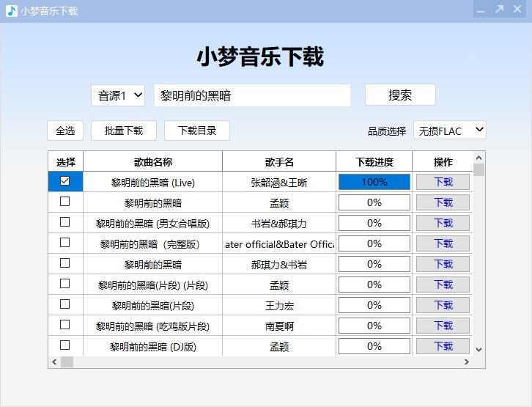Click artist cell 南夏啊
This screenshot has width=532, height=407.
pos(279,326)
